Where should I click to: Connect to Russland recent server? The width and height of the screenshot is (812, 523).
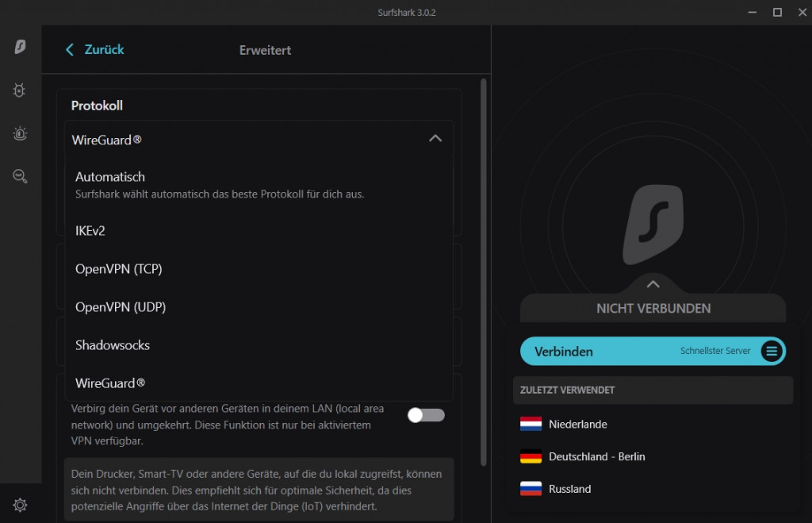tap(653, 489)
